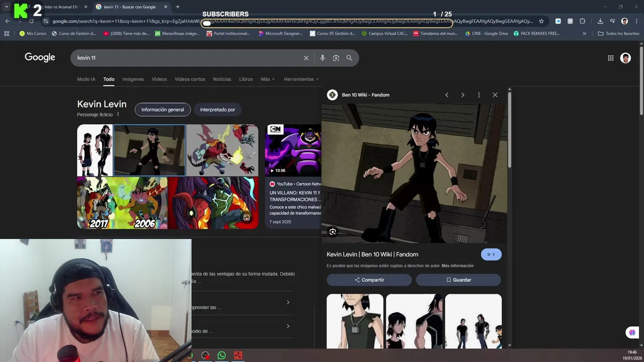Open the 2017 vs 2006 comparison thumbnail

pos(122,203)
